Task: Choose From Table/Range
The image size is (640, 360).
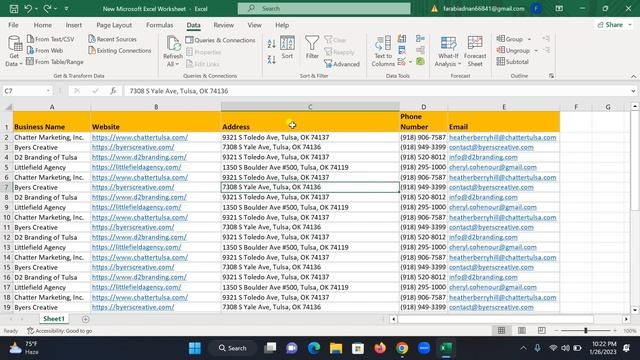Action: (55, 62)
